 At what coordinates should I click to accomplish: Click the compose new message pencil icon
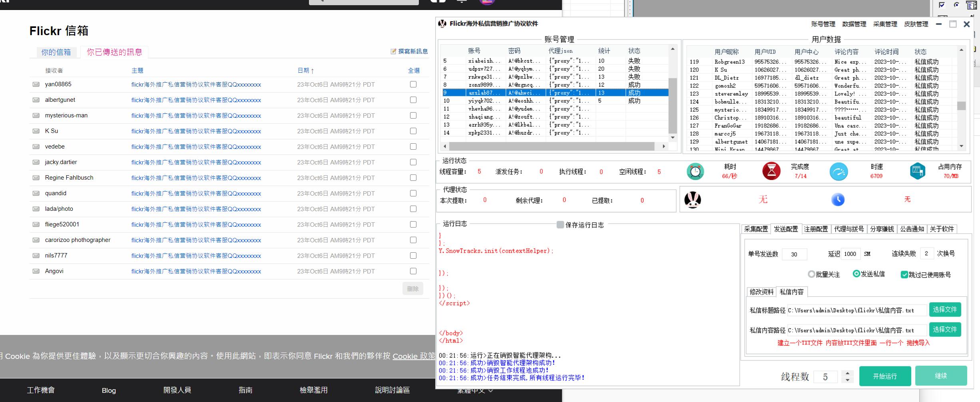(x=393, y=51)
